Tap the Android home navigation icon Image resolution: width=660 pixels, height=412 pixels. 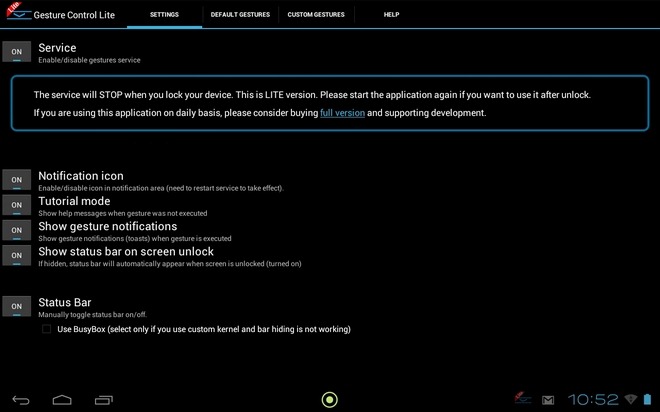tap(62, 399)
